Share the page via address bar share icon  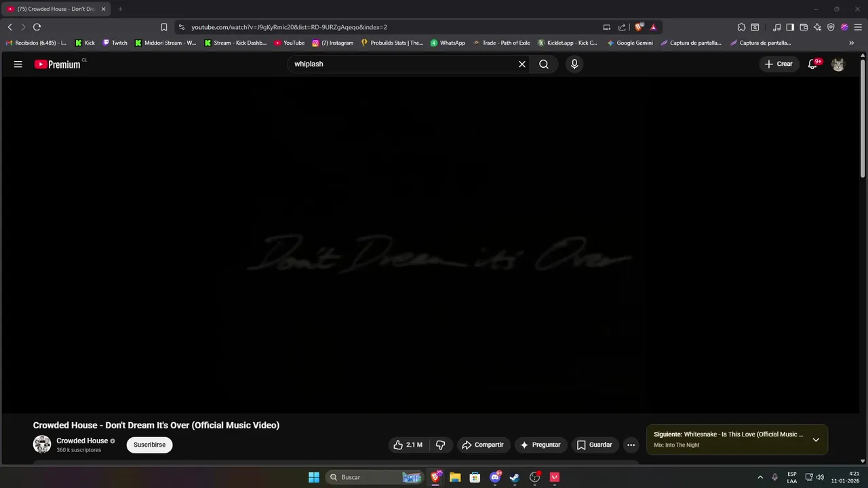click(622, 27)
